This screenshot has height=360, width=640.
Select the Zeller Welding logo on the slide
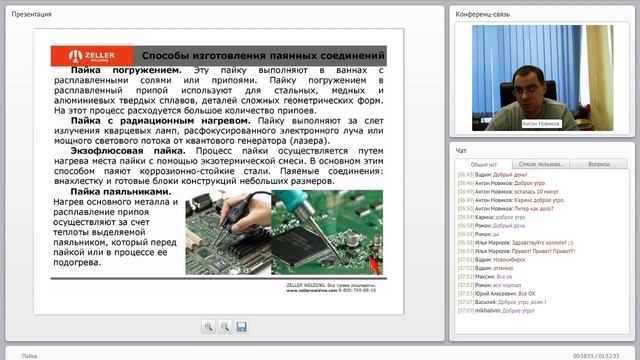click(92, 56)
